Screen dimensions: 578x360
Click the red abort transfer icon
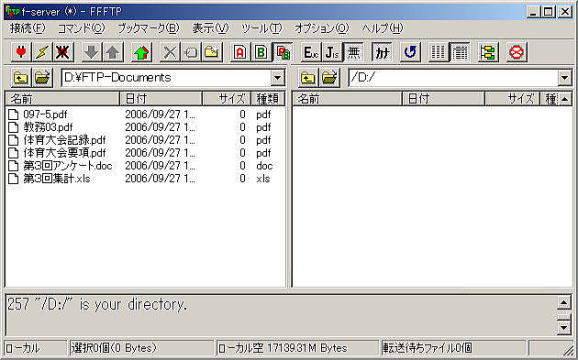516,52
